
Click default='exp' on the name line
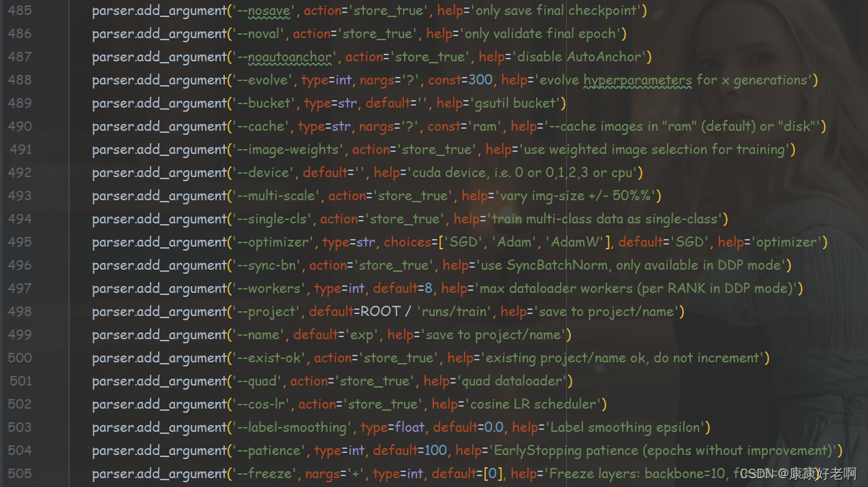point(336,334)
